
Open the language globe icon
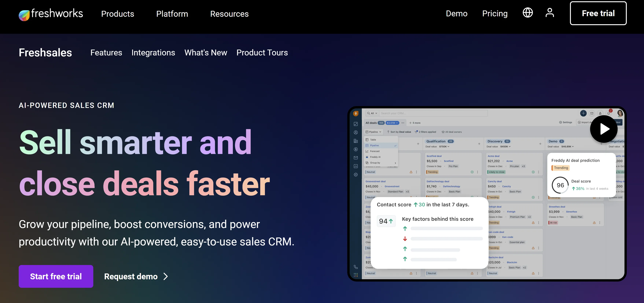click(527, 12)
